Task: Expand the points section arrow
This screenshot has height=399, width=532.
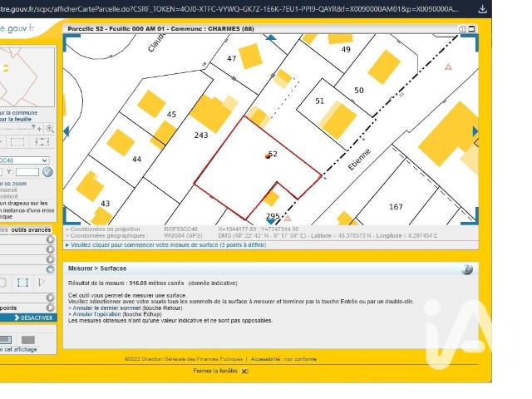Action: (50, 308)
